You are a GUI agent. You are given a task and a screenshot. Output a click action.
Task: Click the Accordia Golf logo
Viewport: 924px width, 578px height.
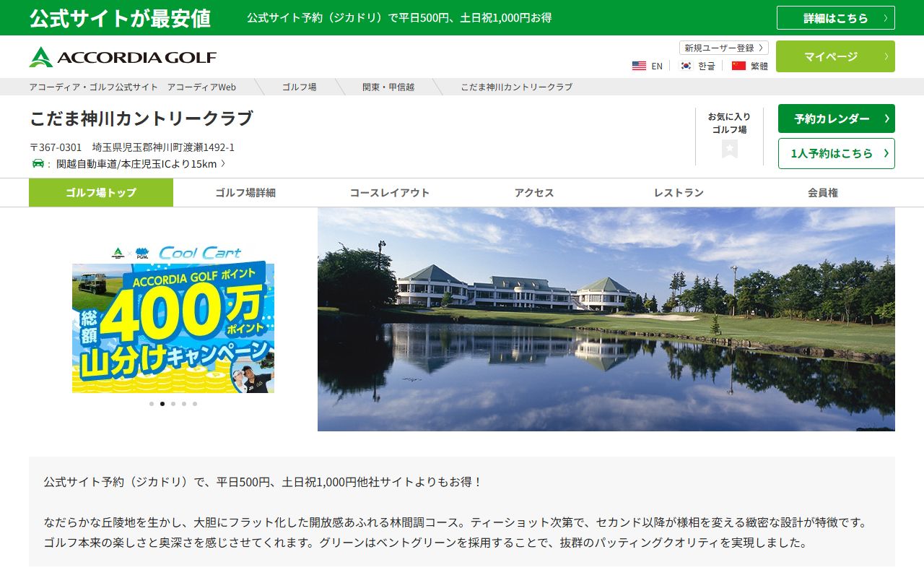click(x=123, y=57)
